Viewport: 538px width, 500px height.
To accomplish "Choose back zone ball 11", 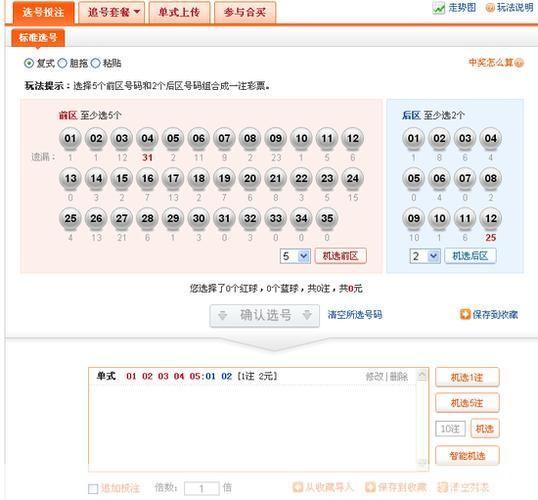I will click(x=465, y=218).
